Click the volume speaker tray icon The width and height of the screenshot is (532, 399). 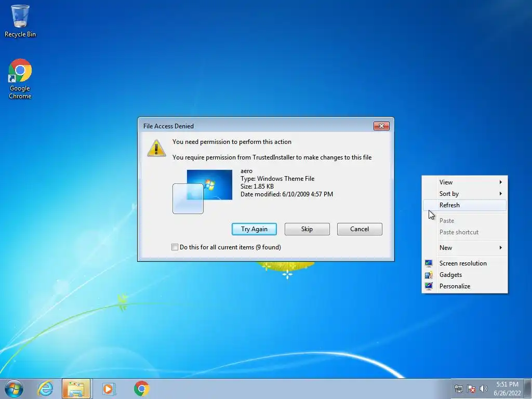[484, 389]
